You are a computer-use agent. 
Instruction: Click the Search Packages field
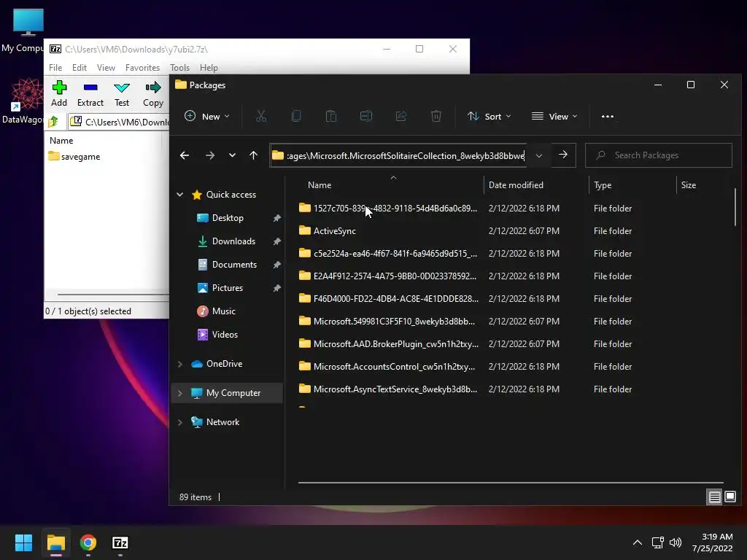click(659, 155)
